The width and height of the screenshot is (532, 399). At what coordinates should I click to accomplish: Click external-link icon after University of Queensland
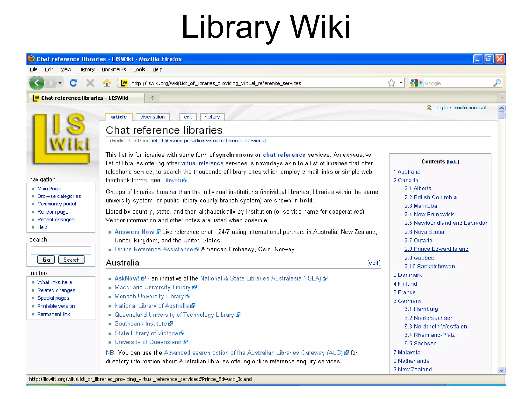click(x=185, y=342)
